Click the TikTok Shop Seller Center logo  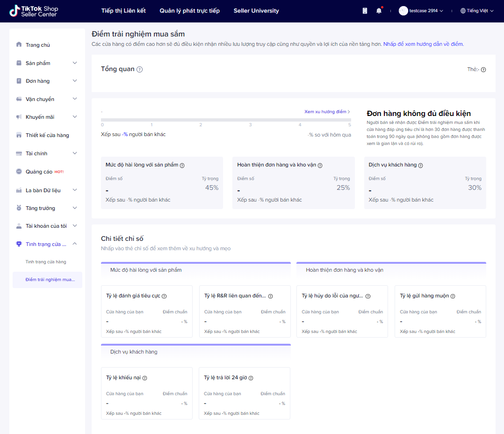[34, 11]
